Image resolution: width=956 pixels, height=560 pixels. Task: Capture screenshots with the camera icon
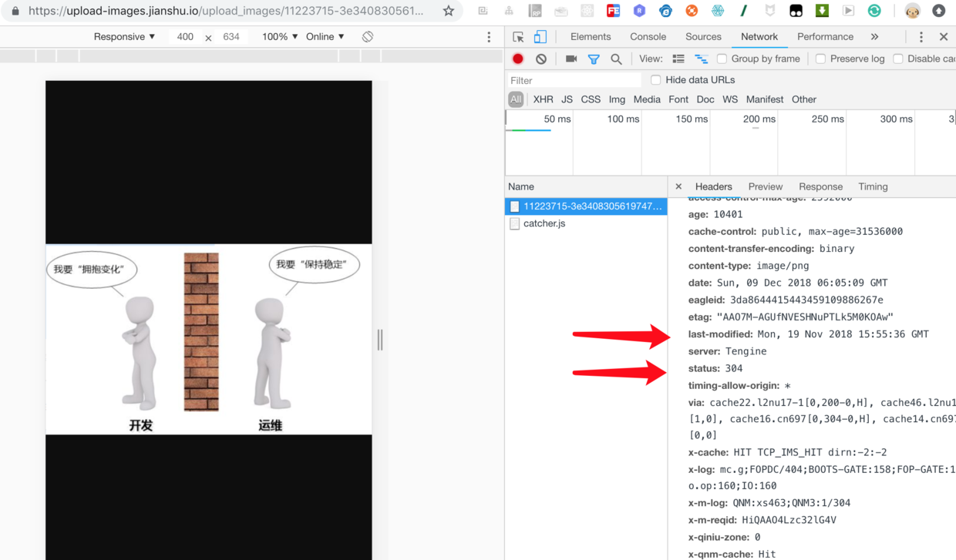[x=571, y=59]
